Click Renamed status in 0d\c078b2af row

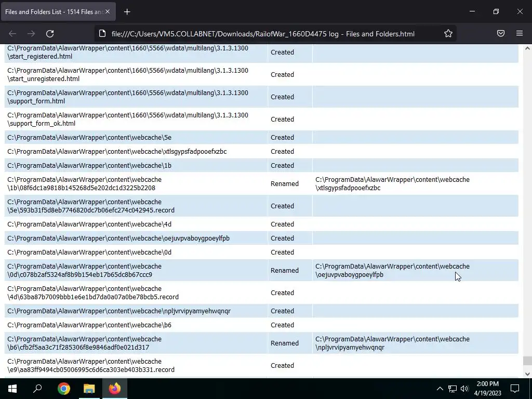coord(285,270)
